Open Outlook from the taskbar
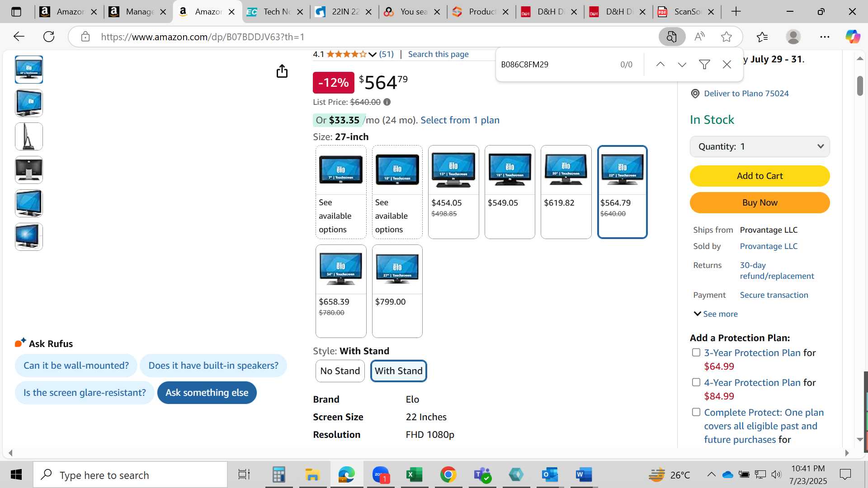The width and height of the screenshot is (868, 488). (550, 475)
